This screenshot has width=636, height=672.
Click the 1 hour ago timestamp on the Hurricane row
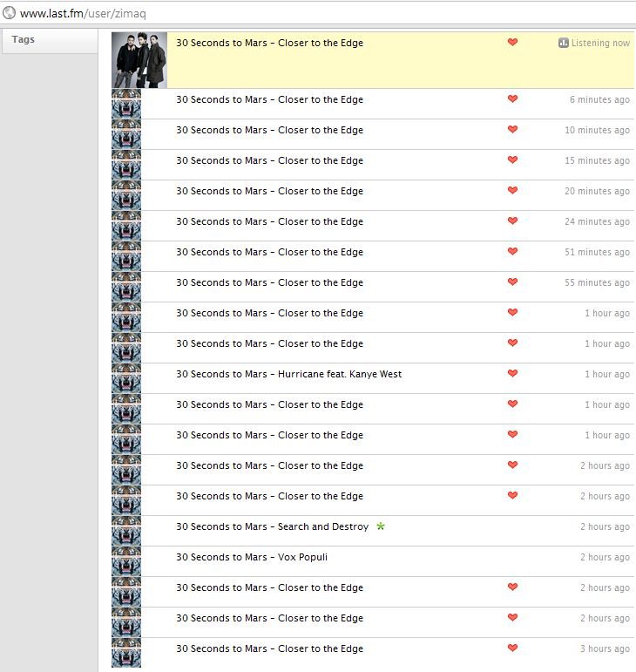[x=607, y=374]
